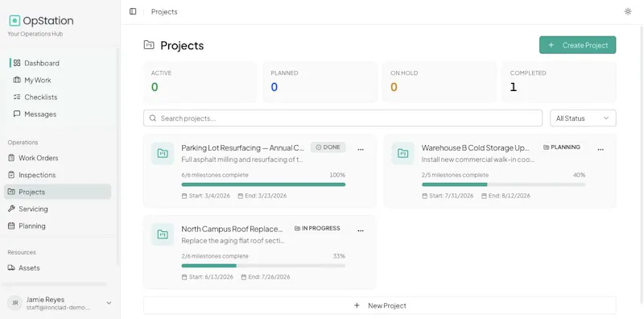Click the '2/5 milestones complete' text
This screenshot has height=319, width=644.
point(455,175)
